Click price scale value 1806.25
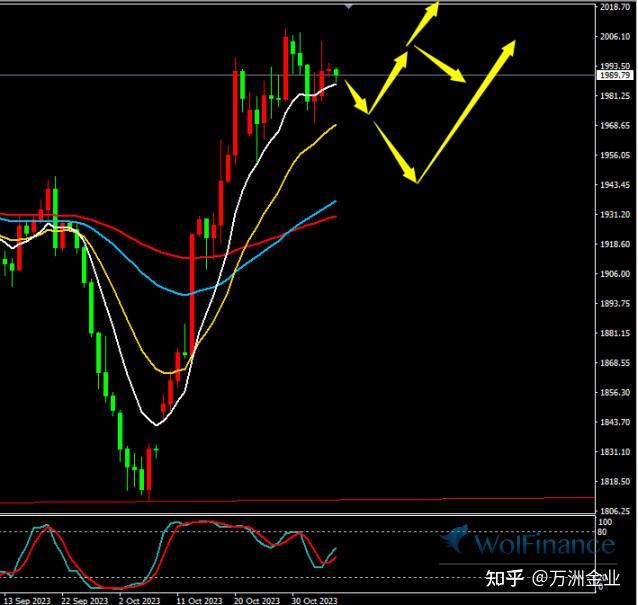The height and width of the screenshot is (605, 638). click(x=615, y=511)
